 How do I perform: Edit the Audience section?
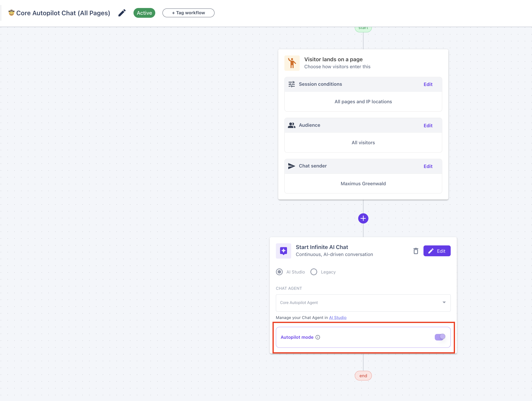point(428,125)
